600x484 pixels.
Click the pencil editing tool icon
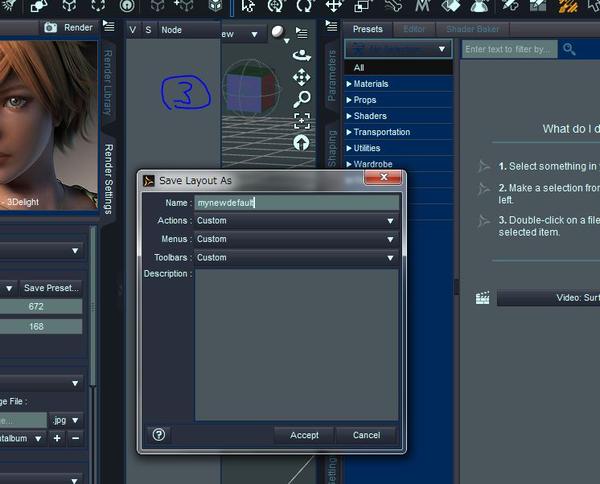509,6
